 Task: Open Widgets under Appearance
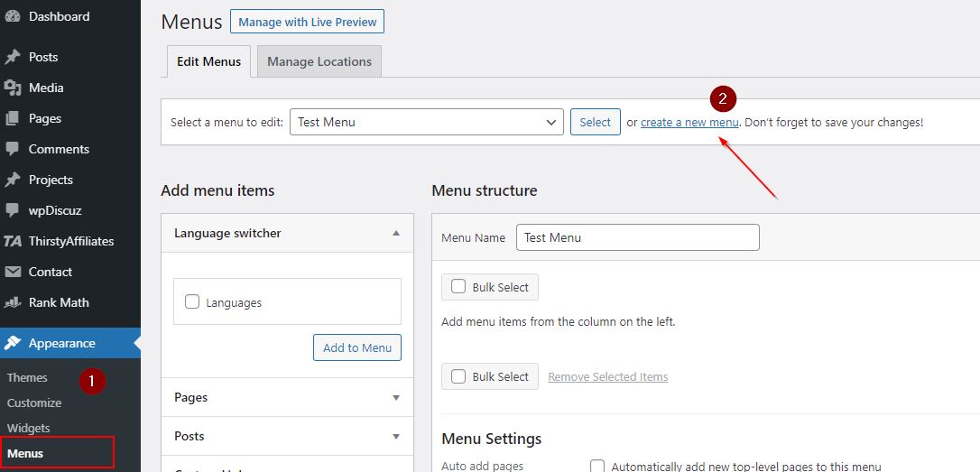28,429
